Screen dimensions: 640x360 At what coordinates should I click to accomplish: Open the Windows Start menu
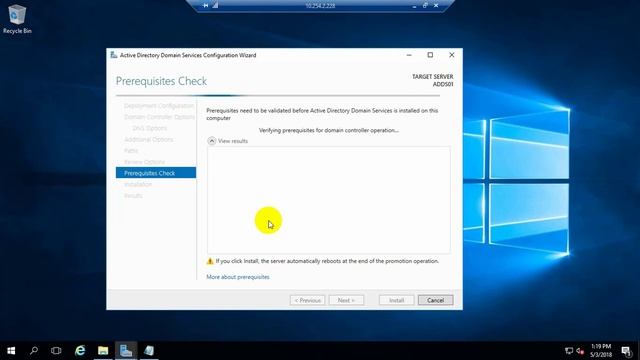pos(11,351)
